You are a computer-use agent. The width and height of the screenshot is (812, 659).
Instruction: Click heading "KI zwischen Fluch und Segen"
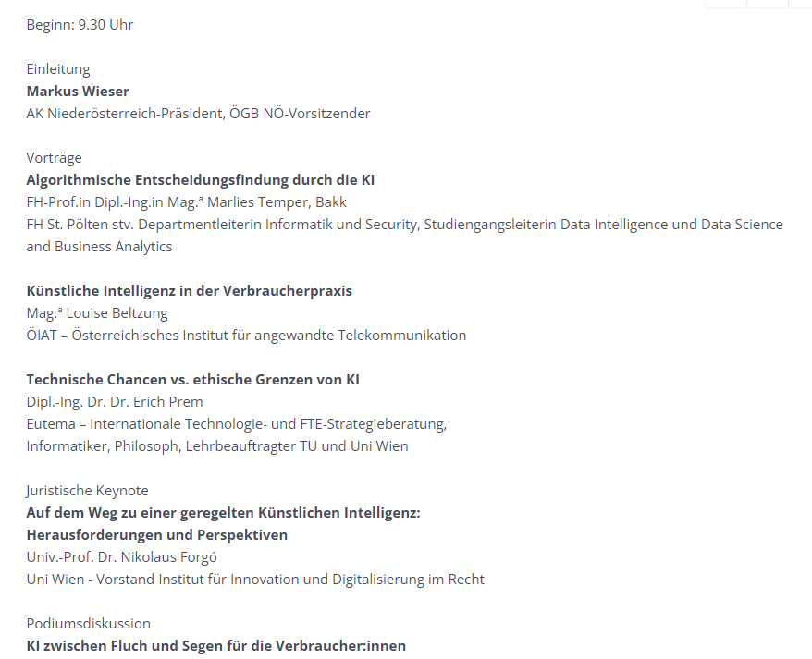[215, 646]
